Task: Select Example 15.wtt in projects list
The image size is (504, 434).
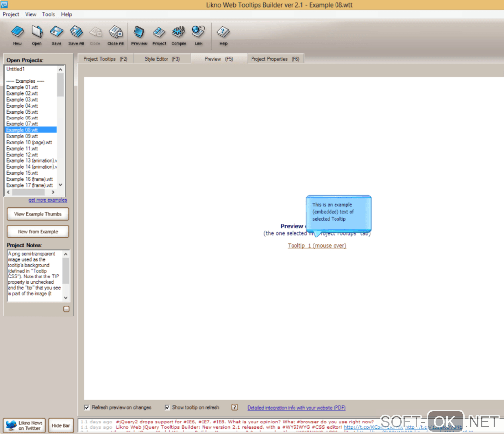Action: click(x=31, y=173)
